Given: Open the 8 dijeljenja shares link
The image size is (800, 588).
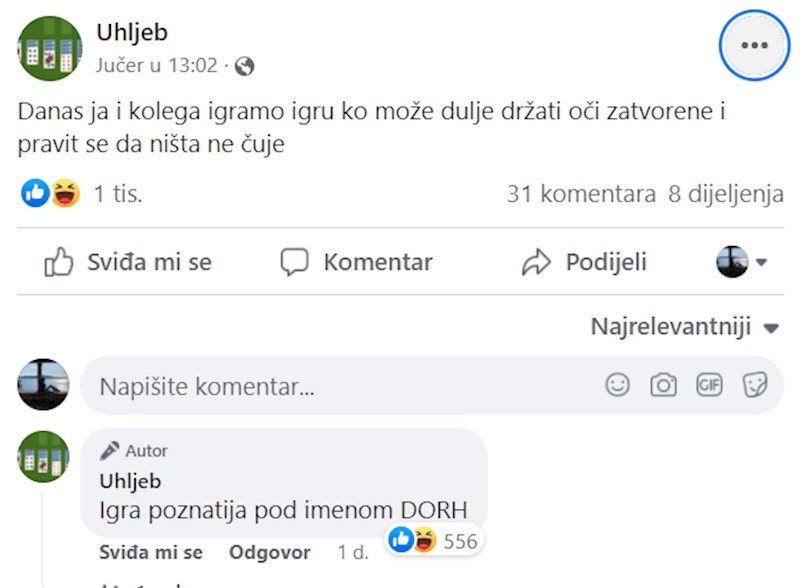Looking at the screenshot, I should 726,194.
